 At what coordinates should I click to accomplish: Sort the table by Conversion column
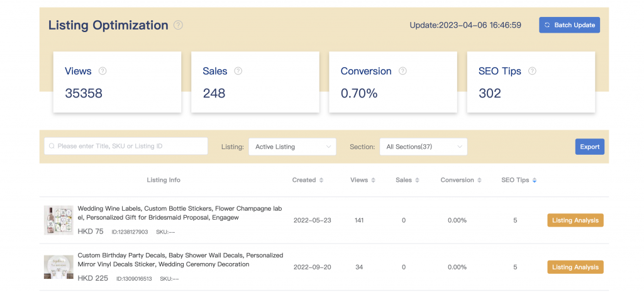click(x=480, y=180)
